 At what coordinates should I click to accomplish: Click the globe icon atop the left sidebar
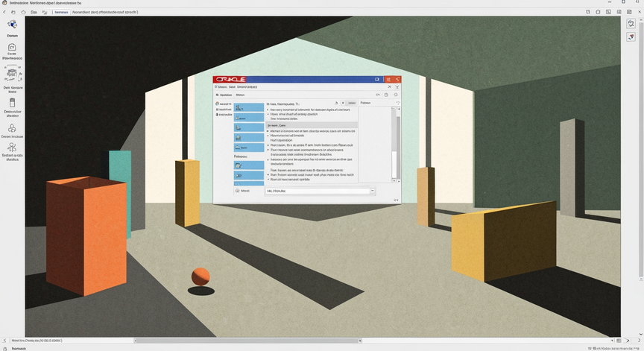point(13,25)
